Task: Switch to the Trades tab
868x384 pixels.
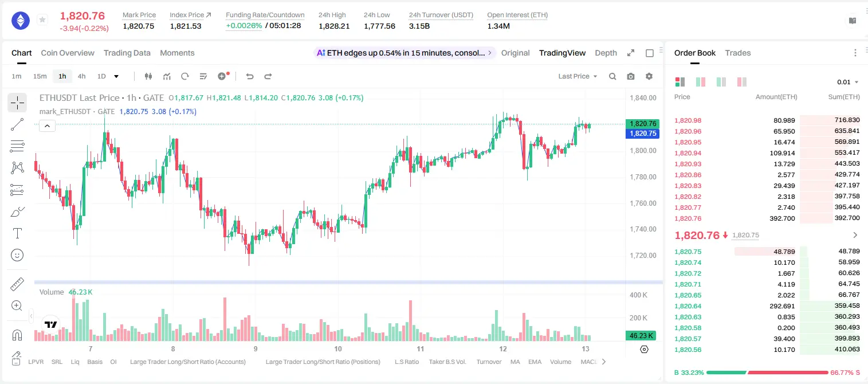Action: coord(738,53)
